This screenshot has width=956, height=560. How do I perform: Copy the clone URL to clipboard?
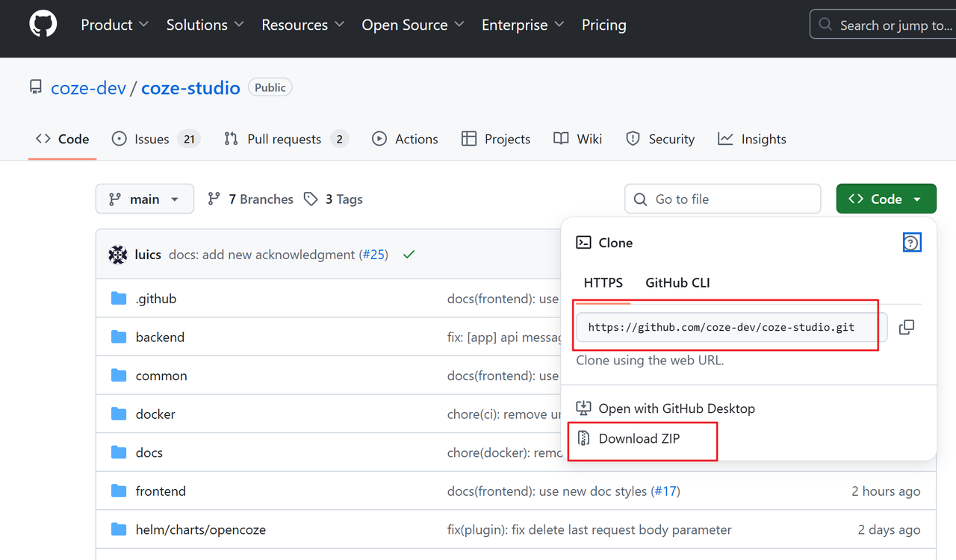[x=906, y=327]
